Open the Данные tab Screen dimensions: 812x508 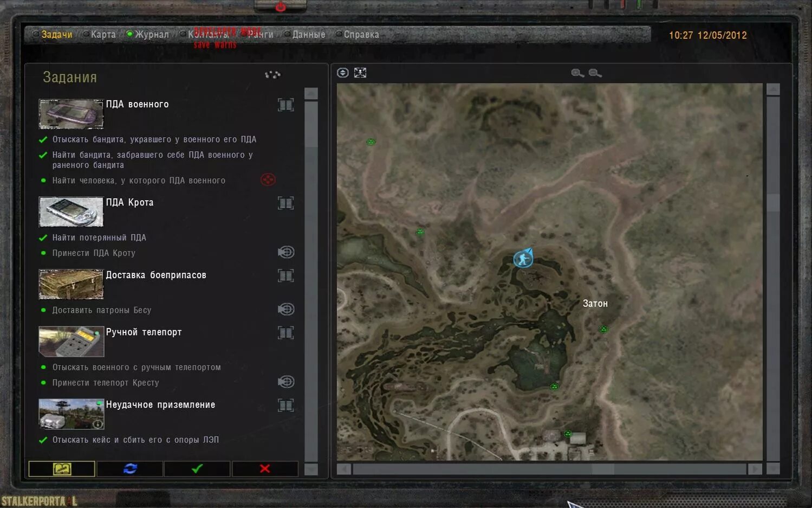[309, 34]
